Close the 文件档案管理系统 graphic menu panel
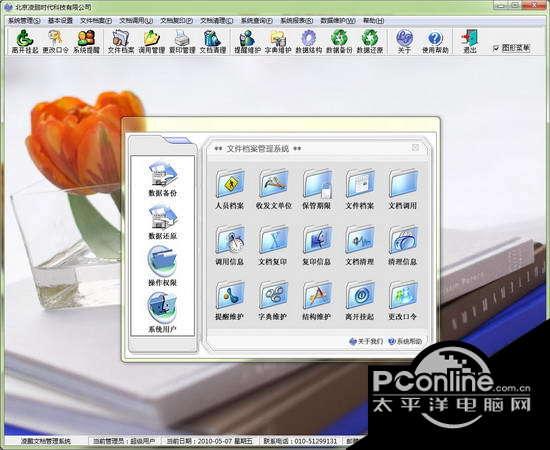 pyautogui.click(x=416, y=148)
